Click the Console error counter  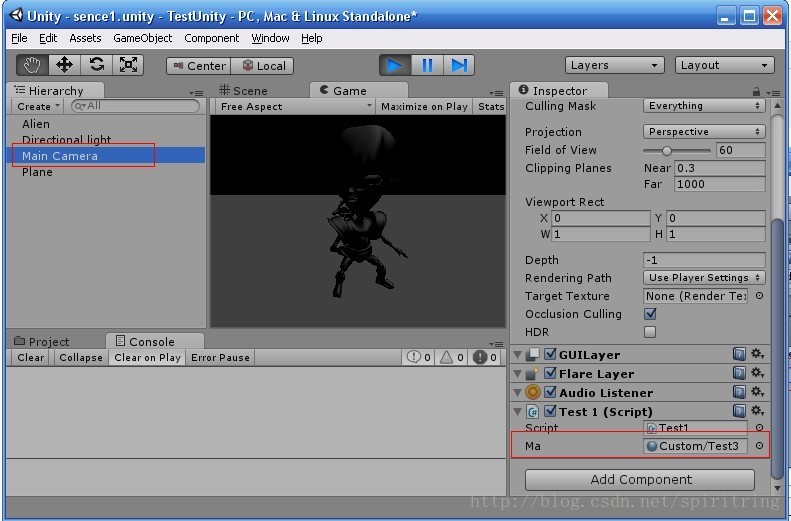tap(485, 358)
